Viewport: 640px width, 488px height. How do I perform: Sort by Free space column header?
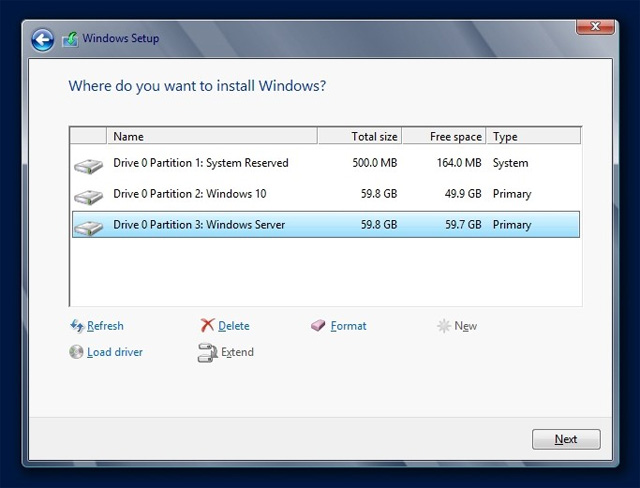(444, 137)
